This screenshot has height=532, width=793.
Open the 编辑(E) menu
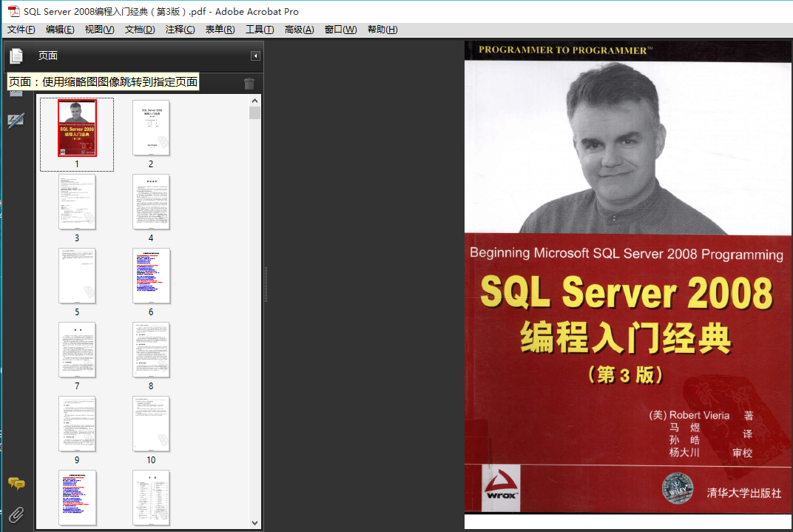[60, 30]
